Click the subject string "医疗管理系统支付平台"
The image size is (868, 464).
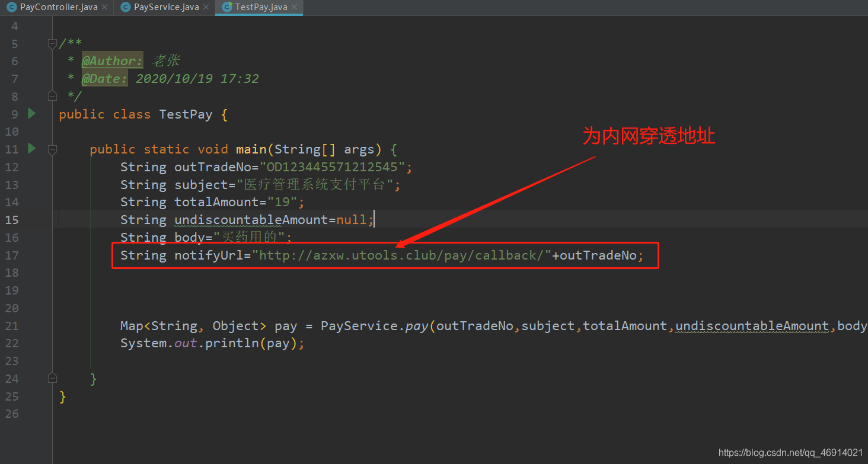(315, 185)
